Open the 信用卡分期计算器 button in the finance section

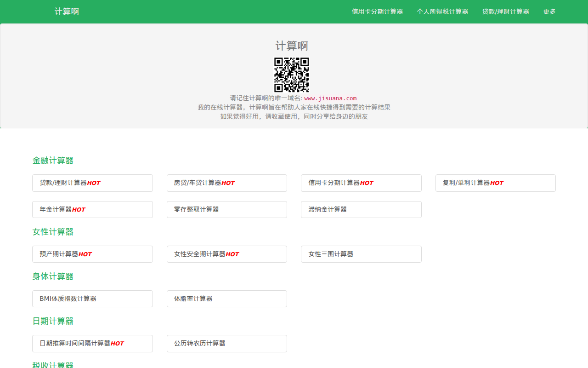(x=361, y=183)
